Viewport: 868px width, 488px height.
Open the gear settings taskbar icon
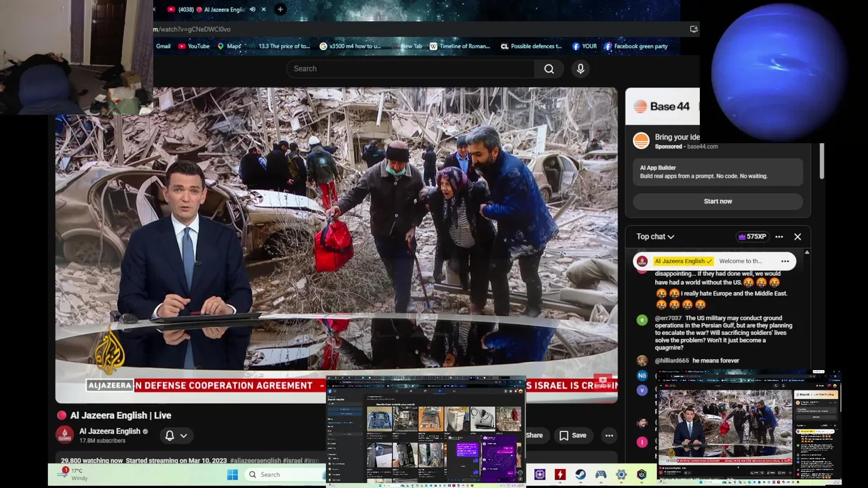coord(621,474)
